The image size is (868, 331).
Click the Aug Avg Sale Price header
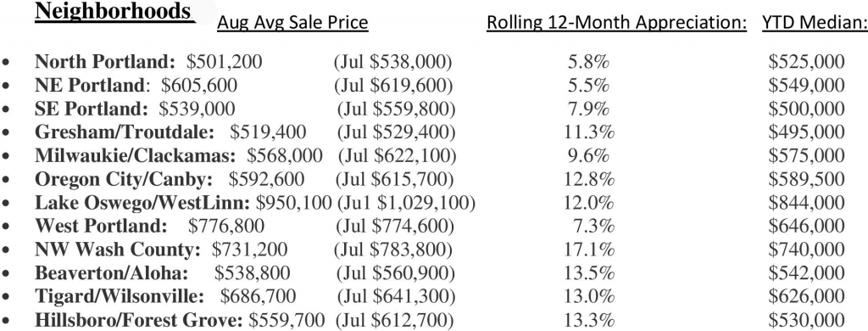(x=292, y=23)
